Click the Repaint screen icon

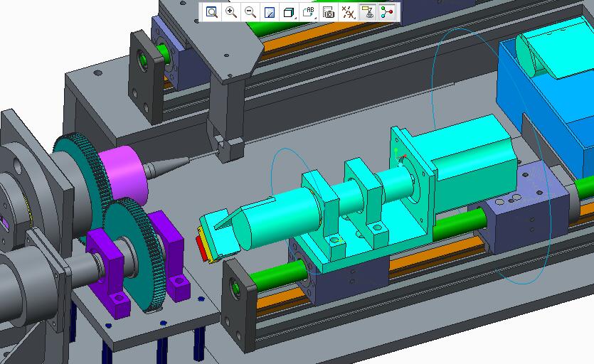(270, 12)
